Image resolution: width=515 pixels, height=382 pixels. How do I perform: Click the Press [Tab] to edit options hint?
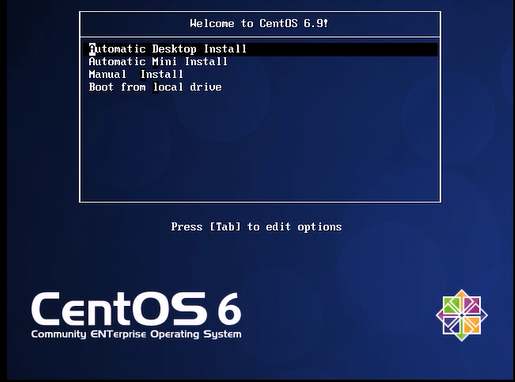click(256, 227)
